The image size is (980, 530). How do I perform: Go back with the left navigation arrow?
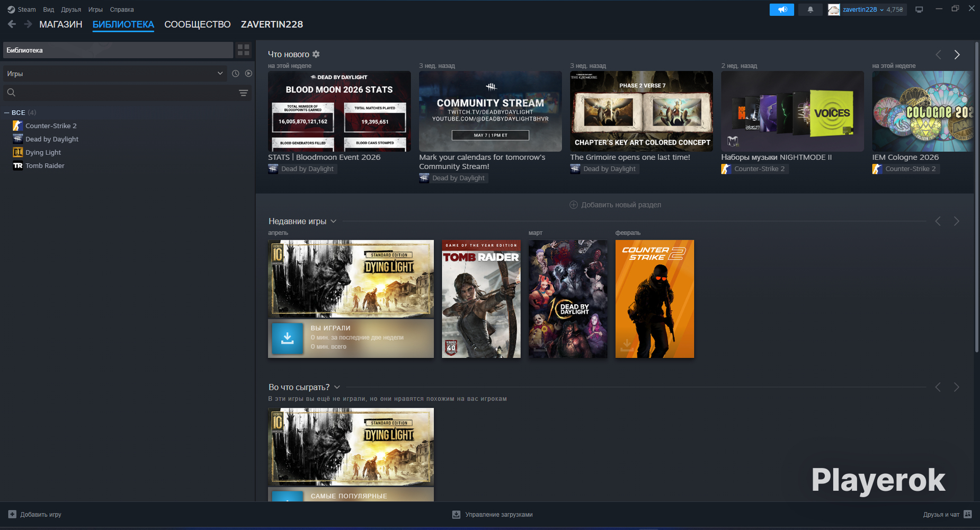[12, 24]
